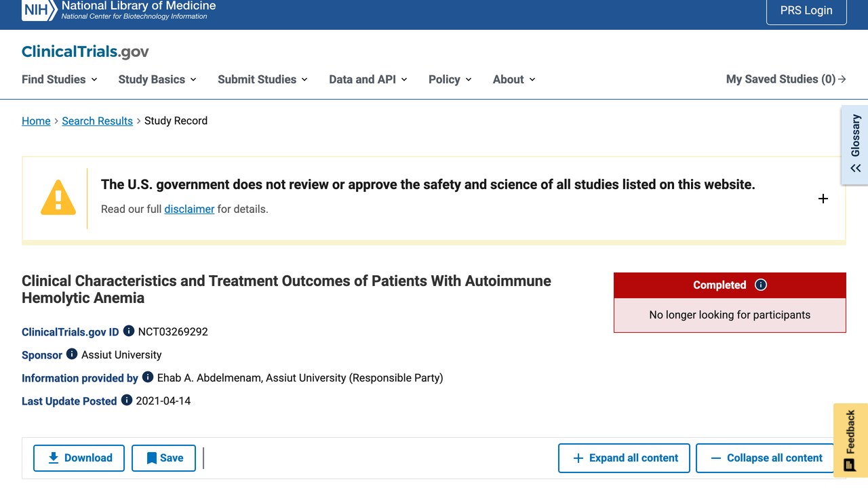Click the info icon in Completed status banner
868x488 pixels.
(761, 285)
